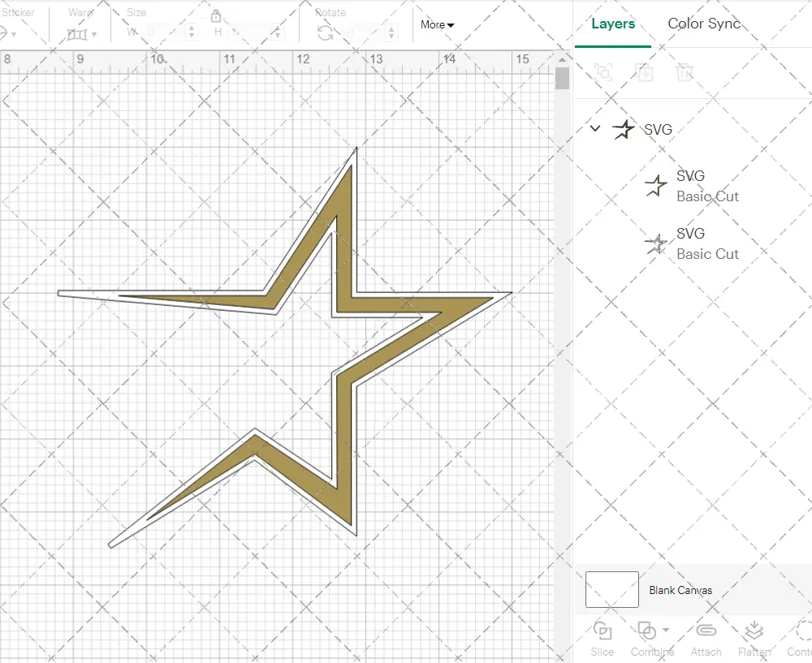Click the canvas scrollbar up arrow
The image size is (812, 663).
(x=562, y=59)
